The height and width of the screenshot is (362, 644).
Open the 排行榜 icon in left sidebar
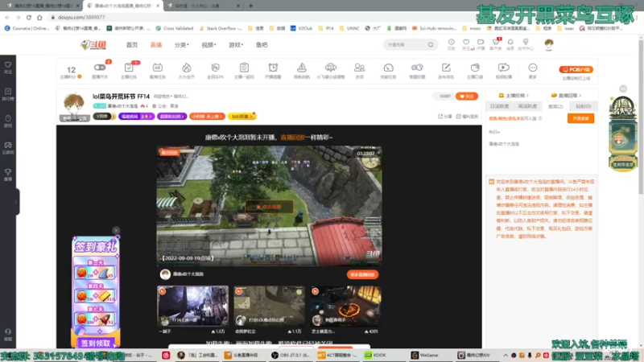pyautogui.click(x=8, y=94)
